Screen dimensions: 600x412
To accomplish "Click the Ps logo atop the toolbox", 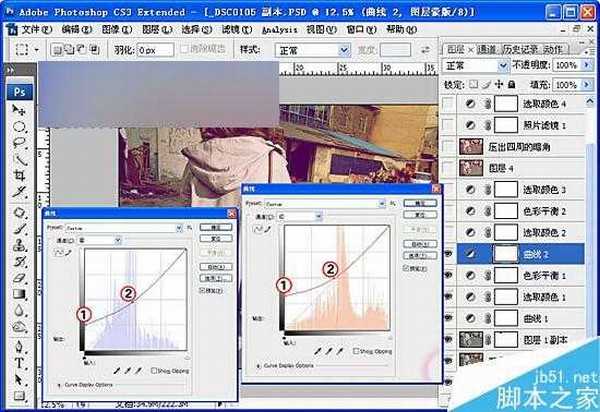I will pyautogui.click(x=20, y=92).
